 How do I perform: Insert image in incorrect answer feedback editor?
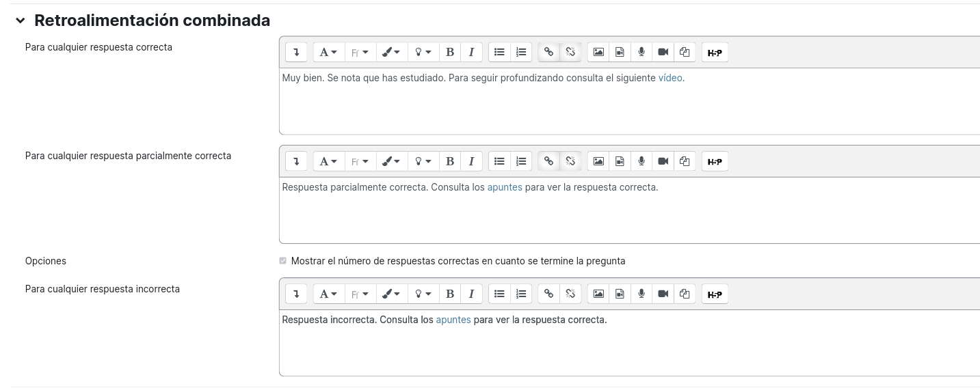coord(598,294)
